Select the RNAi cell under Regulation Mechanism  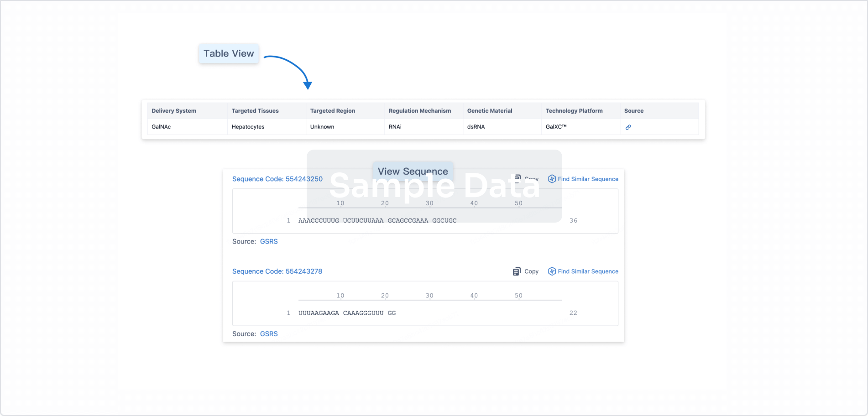point(395,127)
